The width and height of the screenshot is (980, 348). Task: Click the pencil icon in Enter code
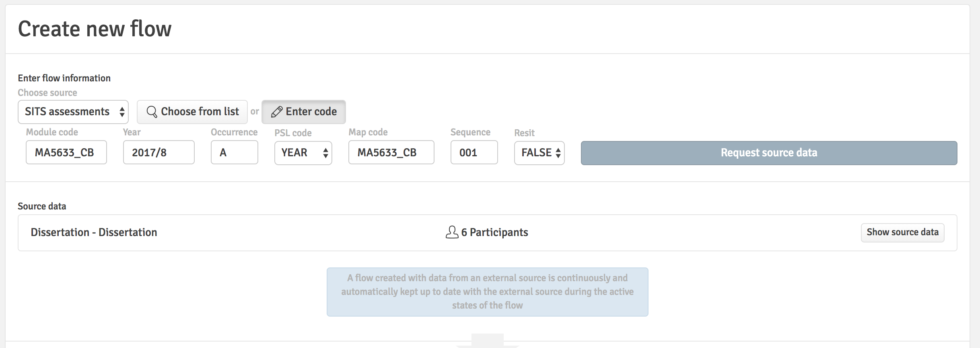(277, 112)
